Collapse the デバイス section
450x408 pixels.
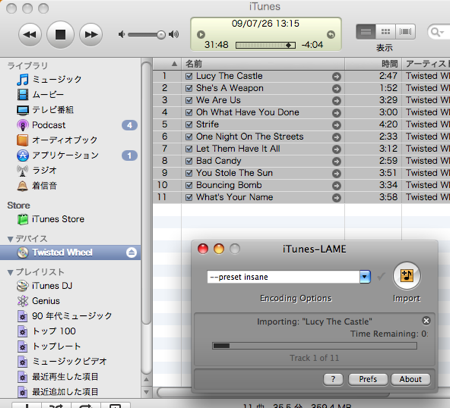coord(10,239)
